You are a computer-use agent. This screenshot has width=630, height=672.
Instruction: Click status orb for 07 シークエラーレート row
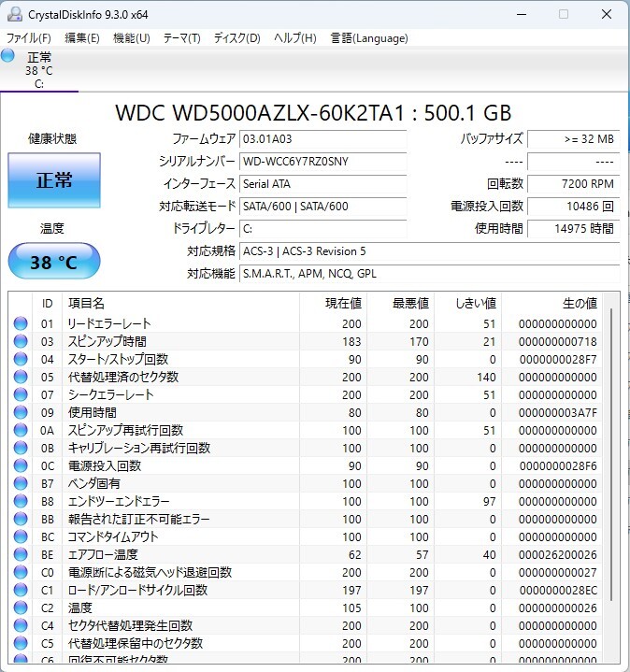coord(21,394)
